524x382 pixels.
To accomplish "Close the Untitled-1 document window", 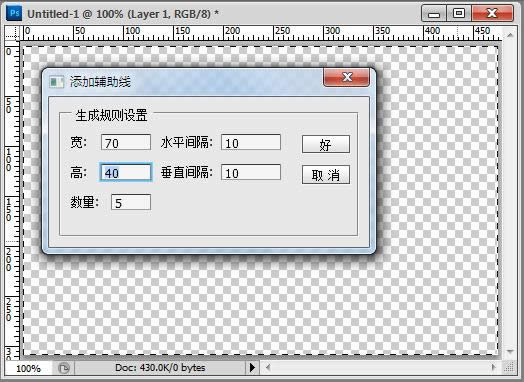I will pos(492,13).
